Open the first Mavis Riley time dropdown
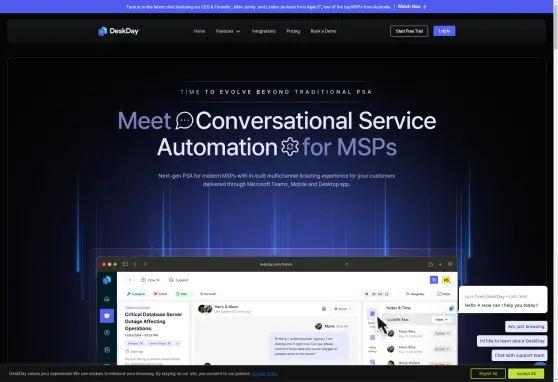Image resolution: width=558 pixels, height=382 pixels. [442, 334]
